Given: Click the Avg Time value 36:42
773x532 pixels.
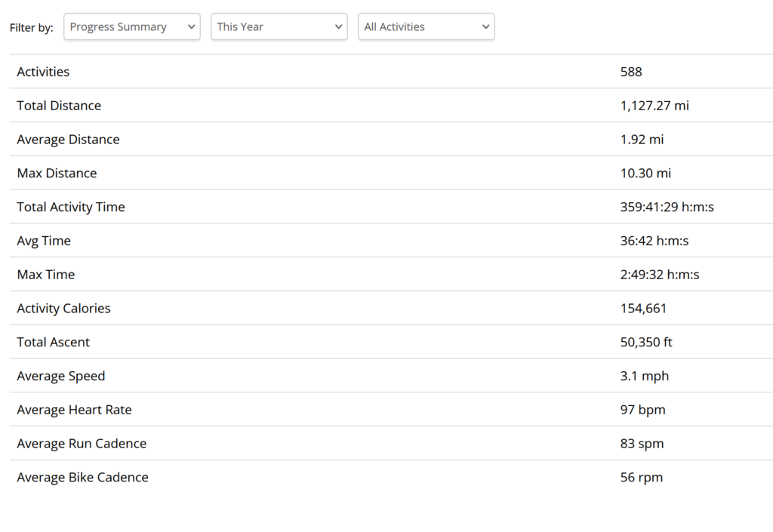Looking at the screenshot, I should (x=654, y=241).
